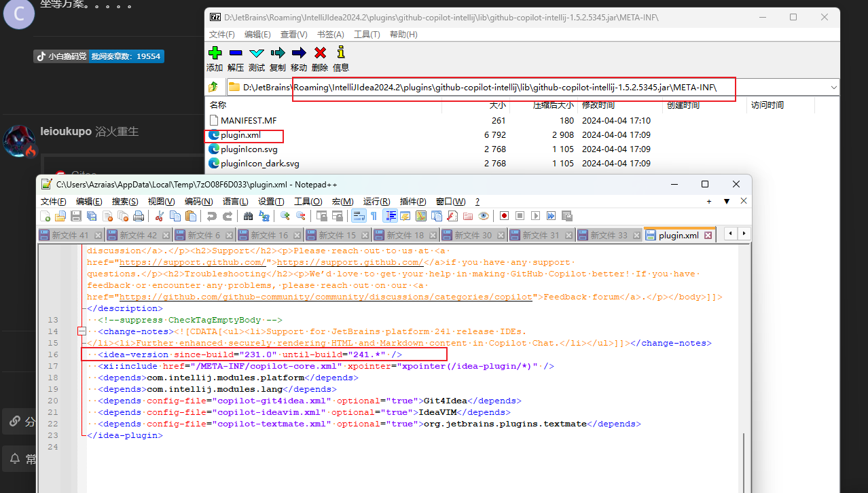Collapse change-notes fold marker at line 14
The image size is (868, 493).
coord(82,331)
